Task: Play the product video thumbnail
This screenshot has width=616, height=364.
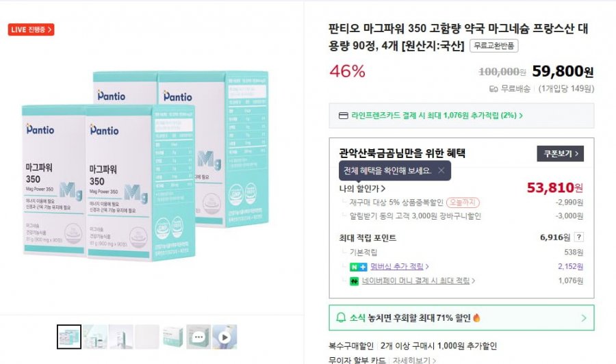Action: 224,337
